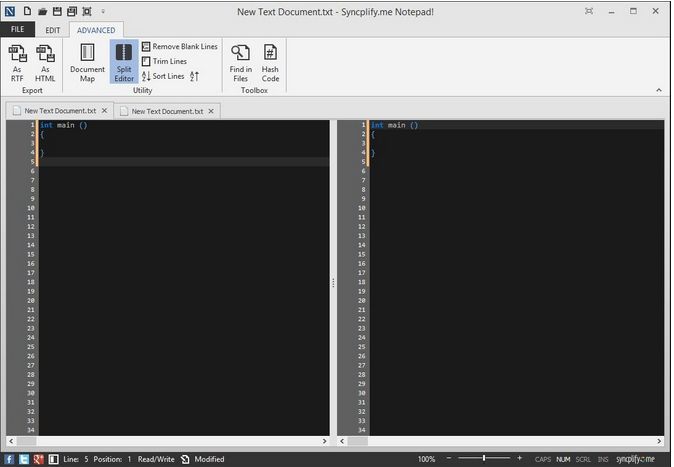Open the Hash Code tool
The image size is (674, 467).
click(x=270, y=63)
